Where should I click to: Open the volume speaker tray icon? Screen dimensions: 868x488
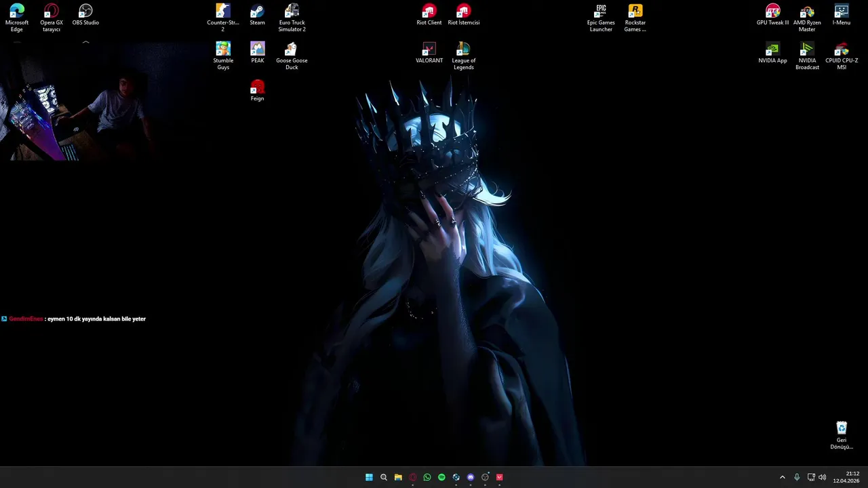823,477
